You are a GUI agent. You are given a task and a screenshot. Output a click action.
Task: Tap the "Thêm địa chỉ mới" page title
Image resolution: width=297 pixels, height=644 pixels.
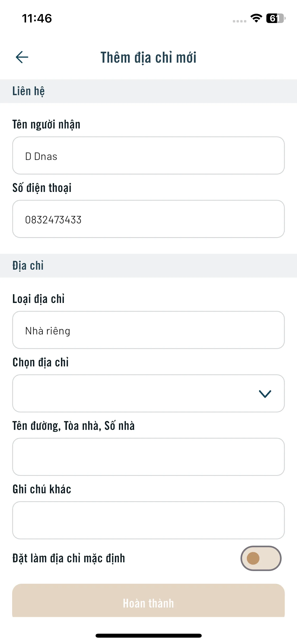point(148,57)
